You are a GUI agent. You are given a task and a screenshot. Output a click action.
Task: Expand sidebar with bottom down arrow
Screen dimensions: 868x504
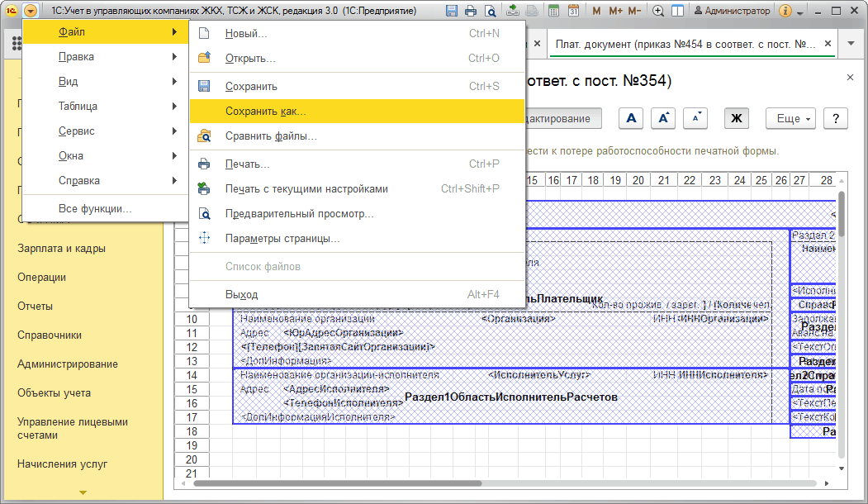tap(83, 492)
